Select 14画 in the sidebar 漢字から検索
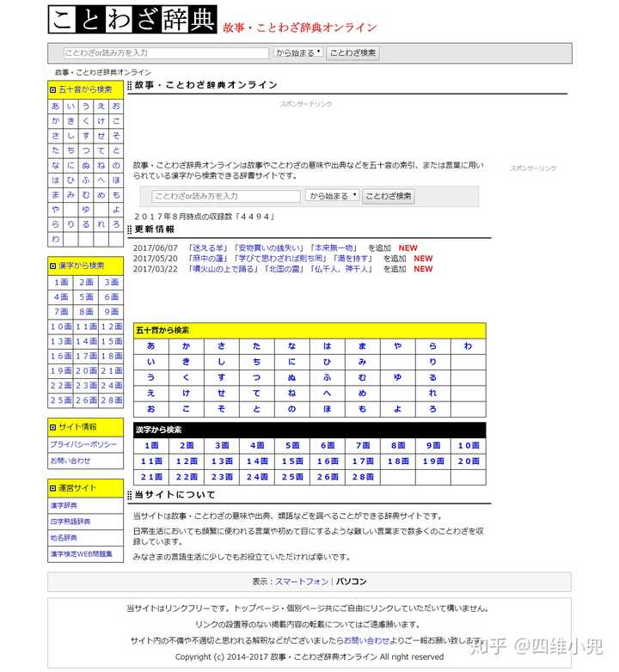 click(86, 341)
